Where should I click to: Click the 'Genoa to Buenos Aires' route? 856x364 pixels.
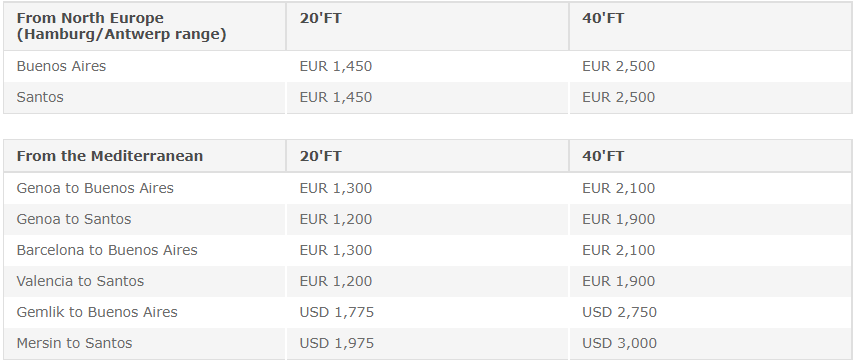coord(95,188)
